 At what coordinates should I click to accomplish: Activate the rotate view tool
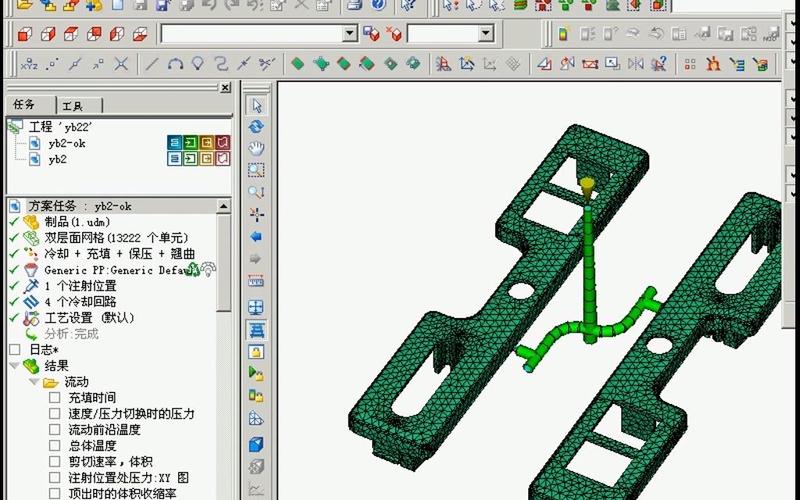[x=256, y=127]
